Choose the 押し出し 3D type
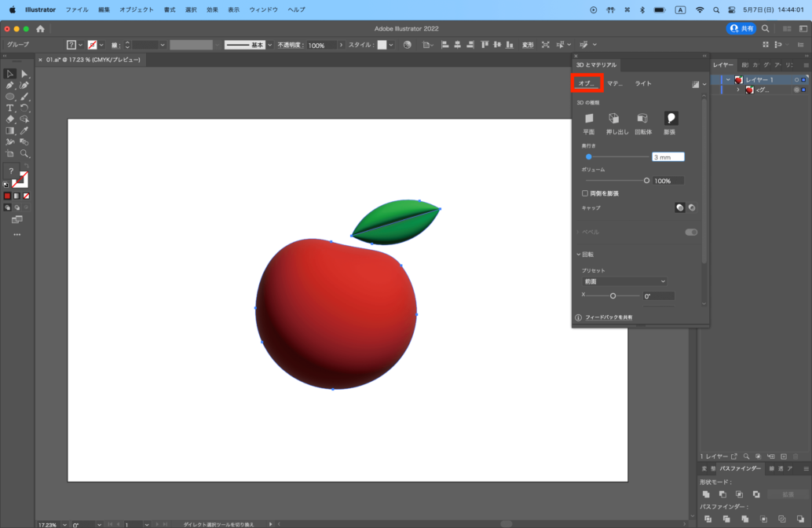This screenshot has height=528, width=812. 616,123
